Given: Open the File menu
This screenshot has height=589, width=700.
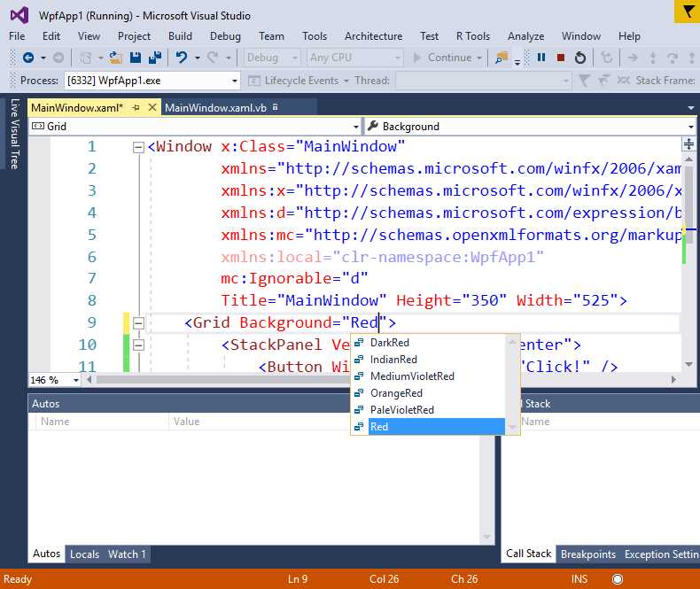Looking at the screenshot, I should (x=17, y=36).
